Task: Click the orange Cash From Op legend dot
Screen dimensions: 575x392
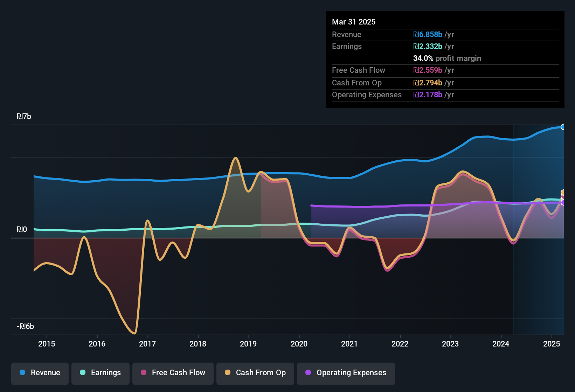Action: coord(228,373)
